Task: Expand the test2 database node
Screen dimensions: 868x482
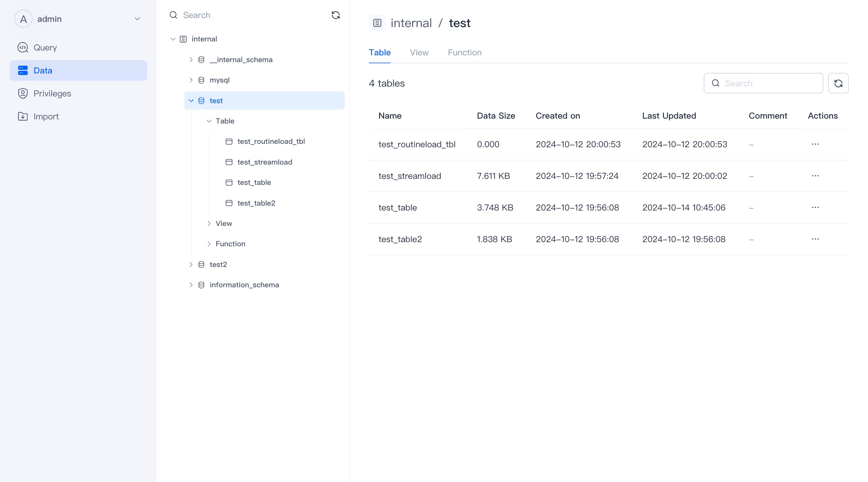Action: pyautogui.click(x=191, y=265)
